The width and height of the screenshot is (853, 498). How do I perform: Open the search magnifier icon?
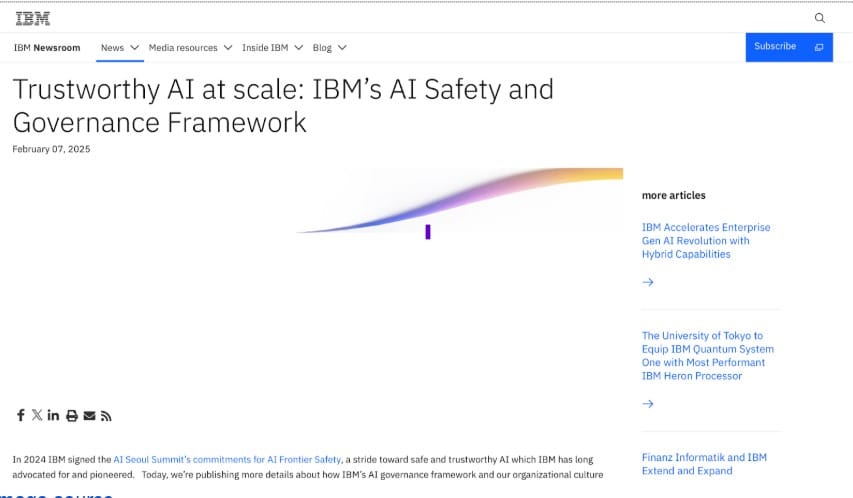click(820, 18)
